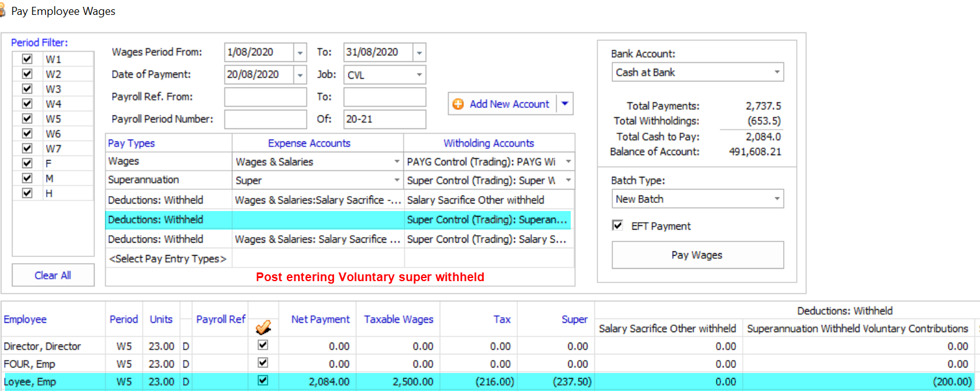Image resolution: width=980 pixels, height=391 pixels.
Task: Untick the checkbox in Loyee, Emp row
Action: (x=263, y=380)
